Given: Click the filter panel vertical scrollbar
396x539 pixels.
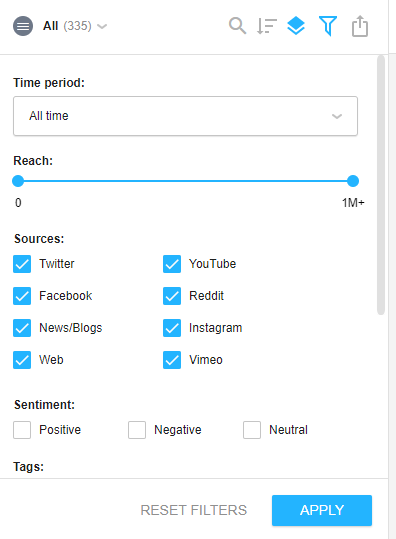Looking at the screenshot, I should [381, 185].
